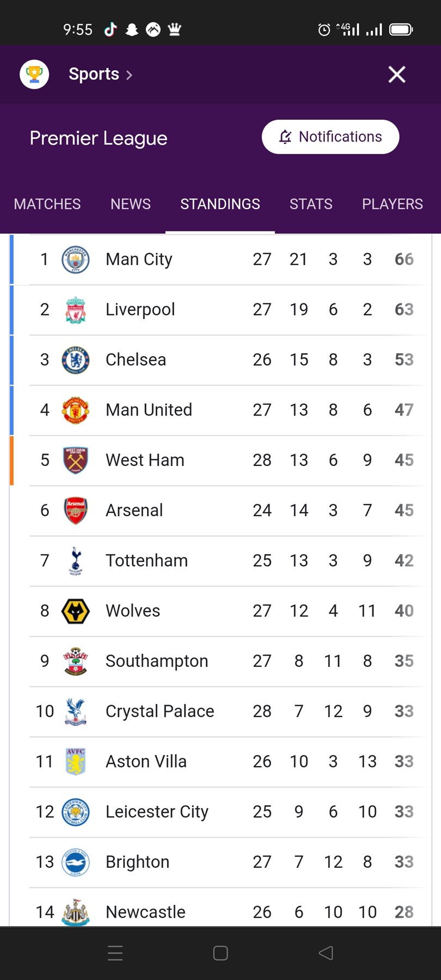Close the Sports panel with X
Image resolution: width=441 pixels, height=980 pixels.
pos(397,75)
